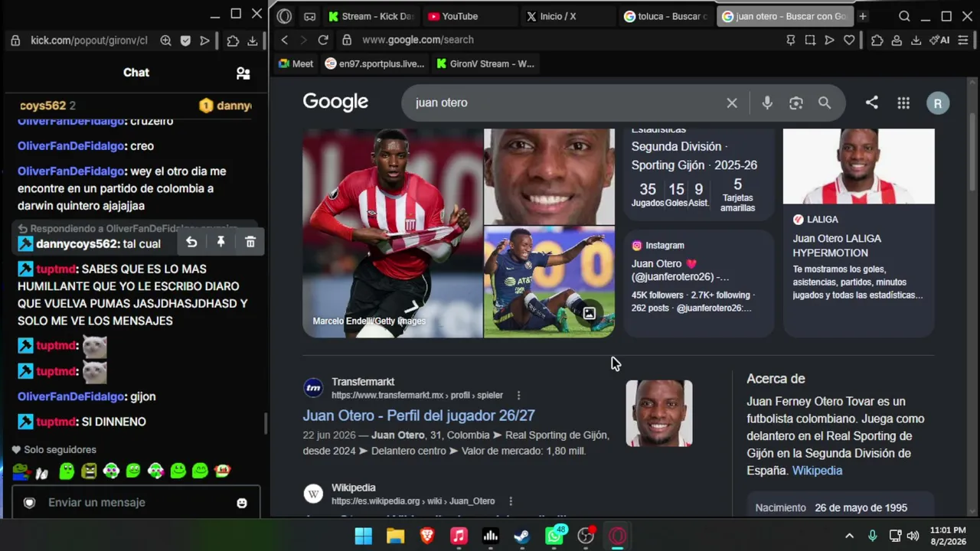The image size is (980, 551).
Task: Open the Juan Otero Instagram card
Action: point(698,284)
